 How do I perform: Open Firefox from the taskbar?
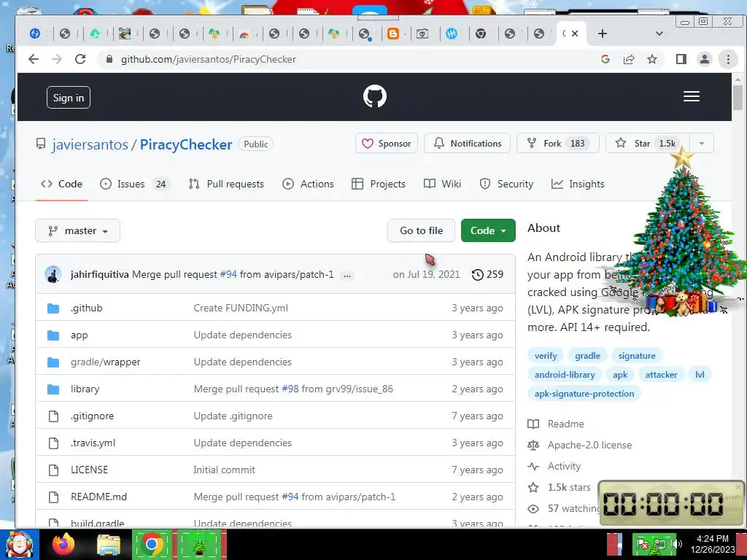pyautogui.click(x=63, y=544)
